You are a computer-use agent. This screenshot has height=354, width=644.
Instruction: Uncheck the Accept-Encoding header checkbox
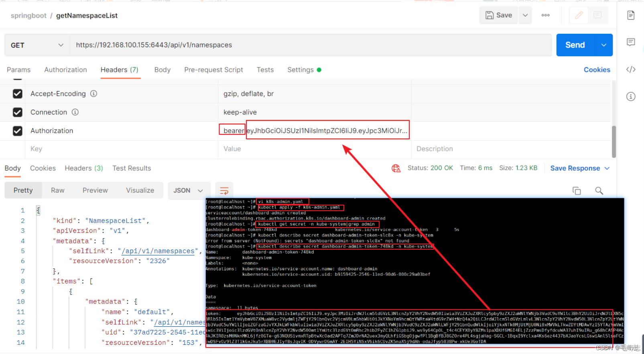tap(17, 94)
